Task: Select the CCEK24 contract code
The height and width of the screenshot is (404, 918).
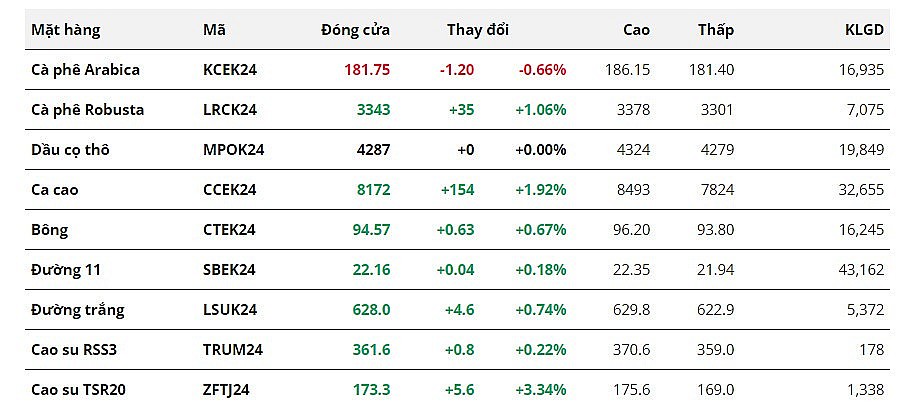Action: tap(230, 190)
